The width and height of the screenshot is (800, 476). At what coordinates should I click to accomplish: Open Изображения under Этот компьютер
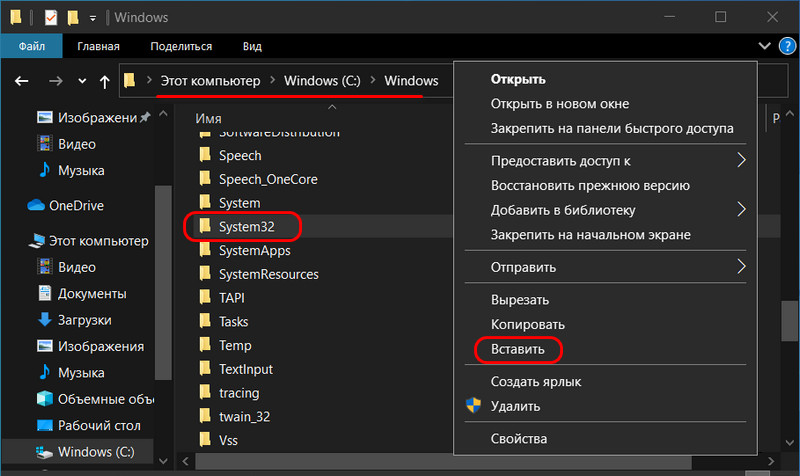click(x=91, y=346)
